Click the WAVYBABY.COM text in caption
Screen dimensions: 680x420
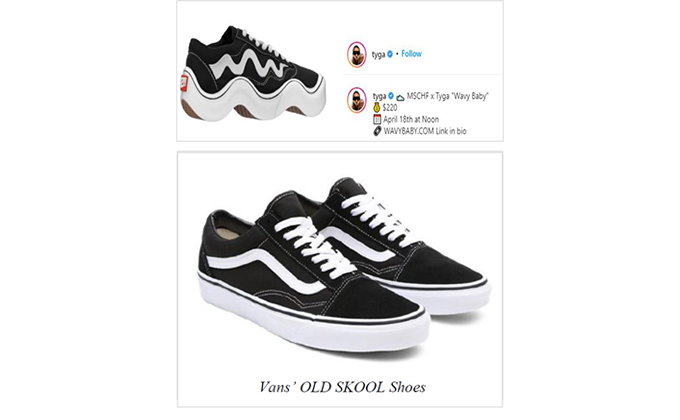[x=409, y=131]
